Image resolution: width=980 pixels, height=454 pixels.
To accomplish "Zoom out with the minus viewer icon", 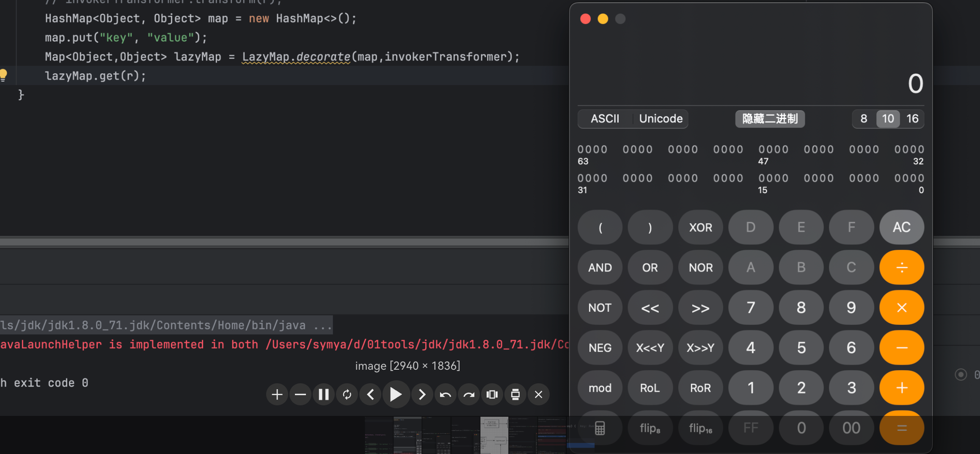I will click(300, 395).
